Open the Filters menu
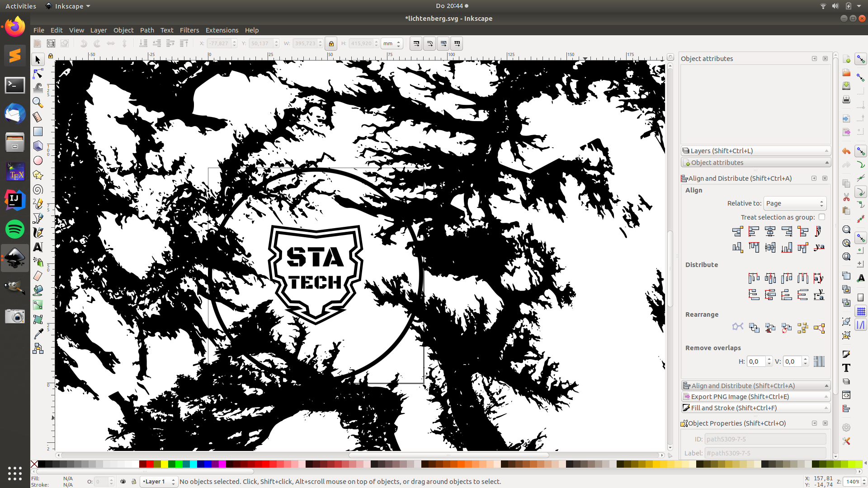 189,30
